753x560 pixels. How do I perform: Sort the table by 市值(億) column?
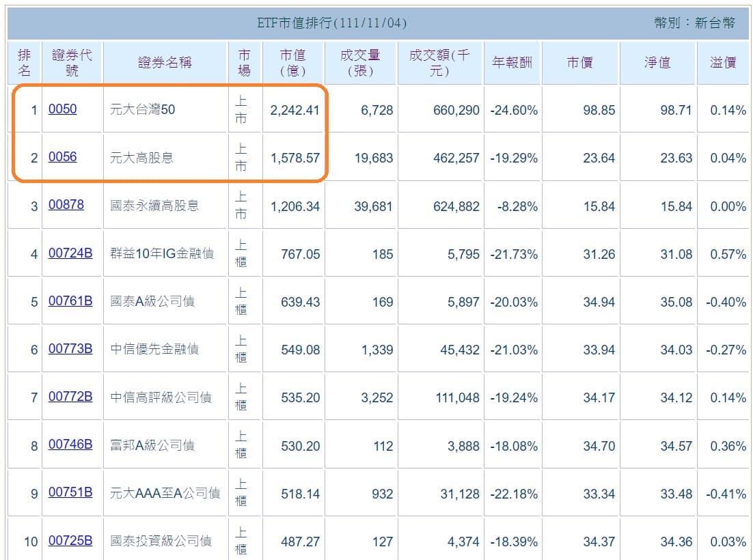(x=292, y=61)
